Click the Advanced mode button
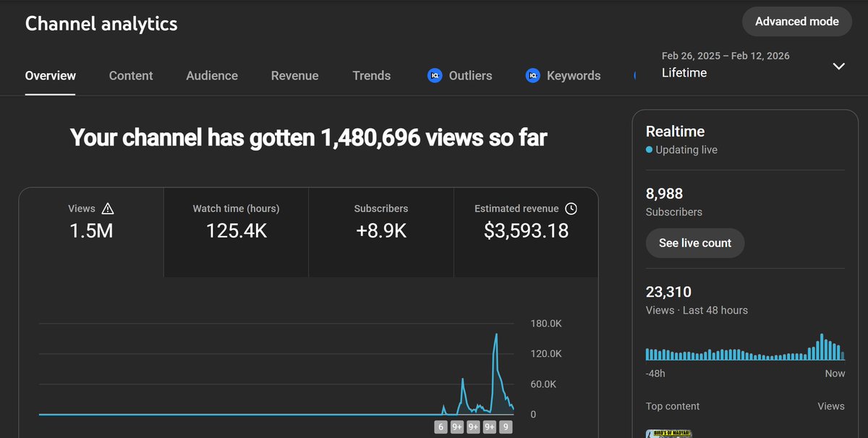The width and height of the screenshot is (868, 438). pos(797,22)
